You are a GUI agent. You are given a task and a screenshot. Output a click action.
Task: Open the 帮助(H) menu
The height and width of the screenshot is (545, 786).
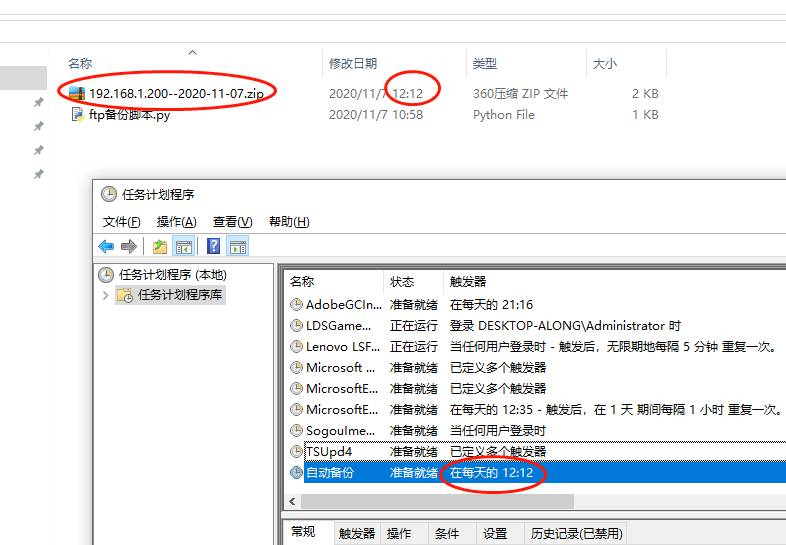coord(289,222)
